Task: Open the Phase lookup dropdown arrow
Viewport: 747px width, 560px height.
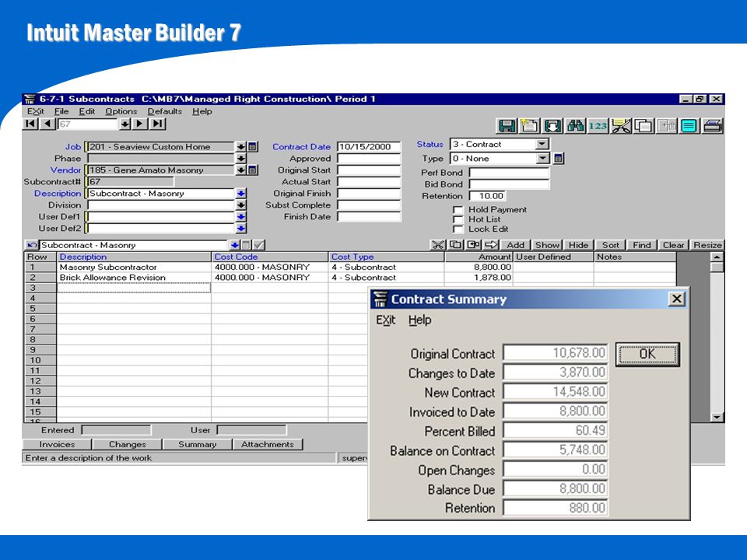Action: tap(241, 158)
